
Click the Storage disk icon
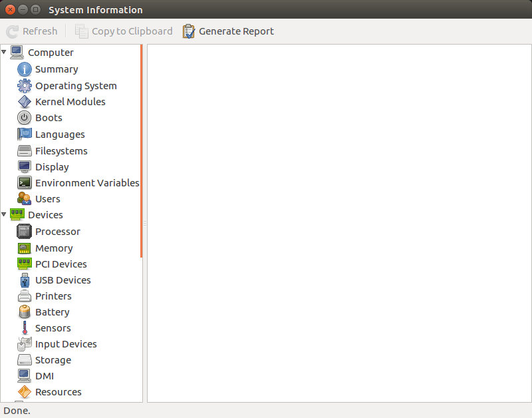point(25,360)
